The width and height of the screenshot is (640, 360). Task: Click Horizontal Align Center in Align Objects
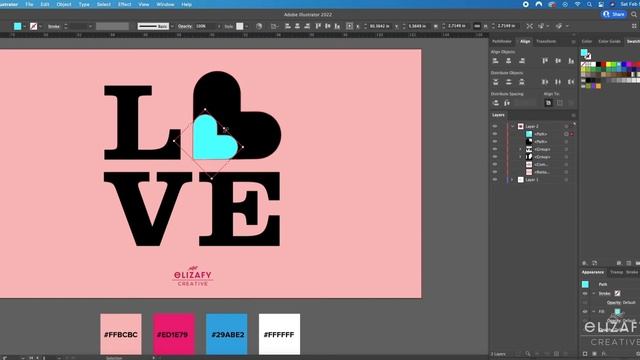point(509,61)
